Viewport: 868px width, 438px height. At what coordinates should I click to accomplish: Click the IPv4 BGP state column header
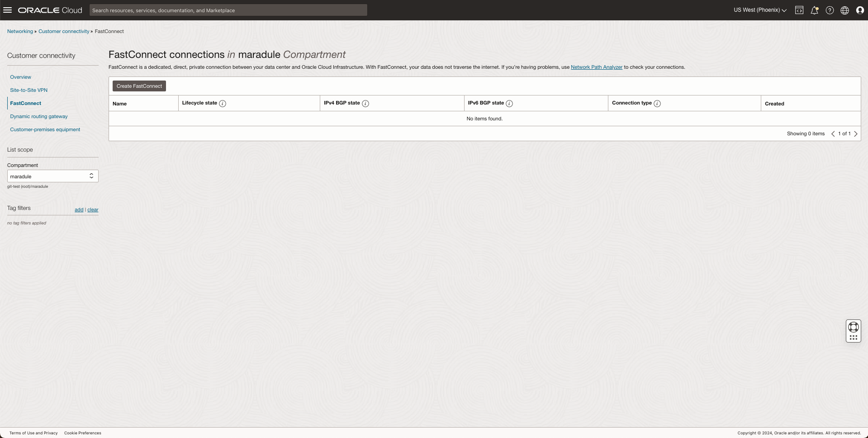[342, 103]
